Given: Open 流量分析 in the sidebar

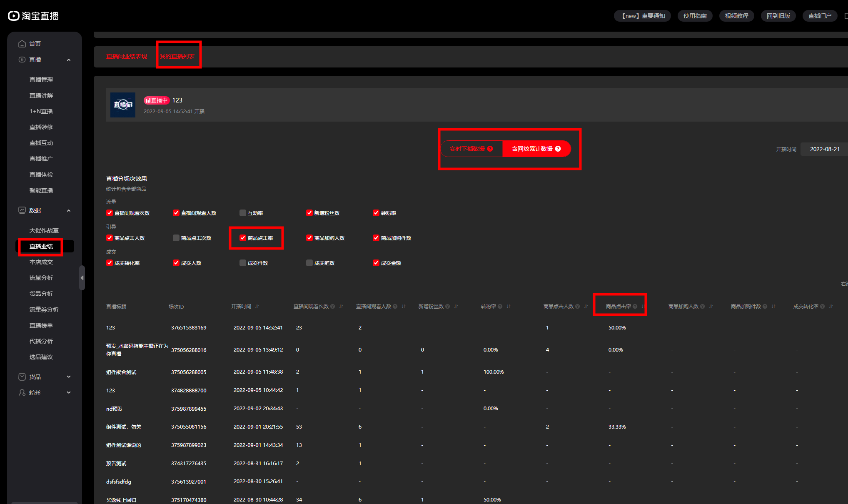Looking at the screenshot, I should click(x=41, y=278).
